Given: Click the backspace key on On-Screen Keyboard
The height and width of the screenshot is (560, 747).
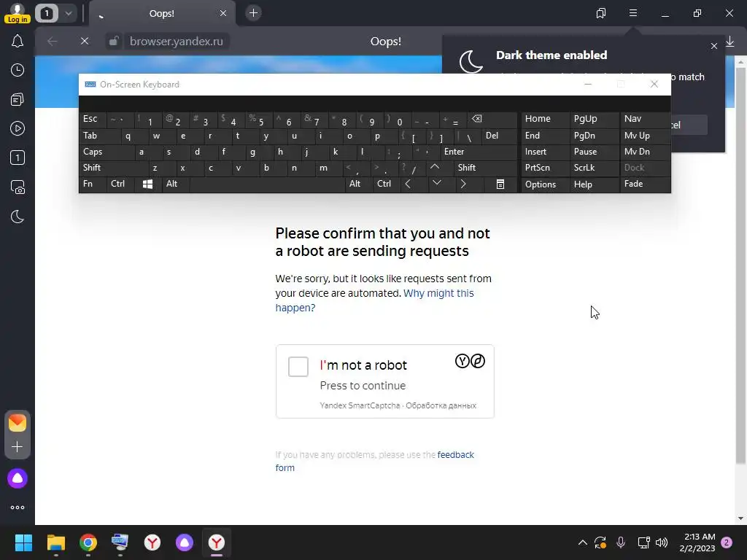Looking at the screenshot, I should (x=492, y=119).
